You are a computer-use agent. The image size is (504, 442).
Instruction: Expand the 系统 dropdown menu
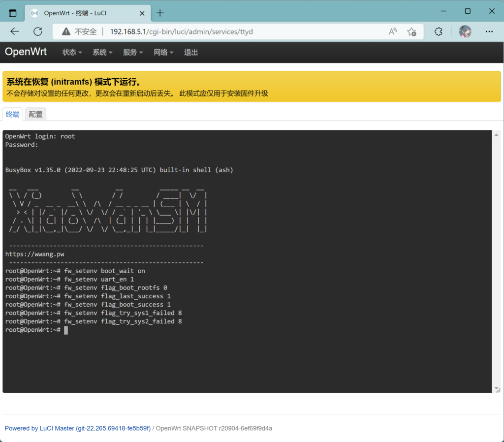coord(102,52)
